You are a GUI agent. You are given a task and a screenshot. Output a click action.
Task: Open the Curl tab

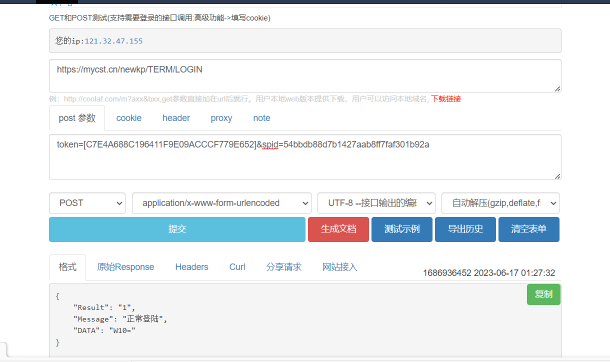[237, 267]
